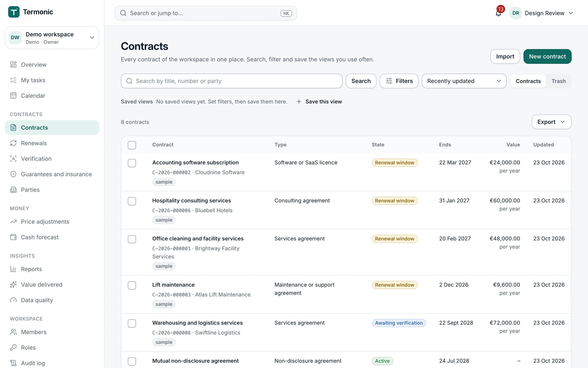Click the Parties building icon
Image resolution: width=588 pixels, height=368 pixels.
(x=13, y=190)
